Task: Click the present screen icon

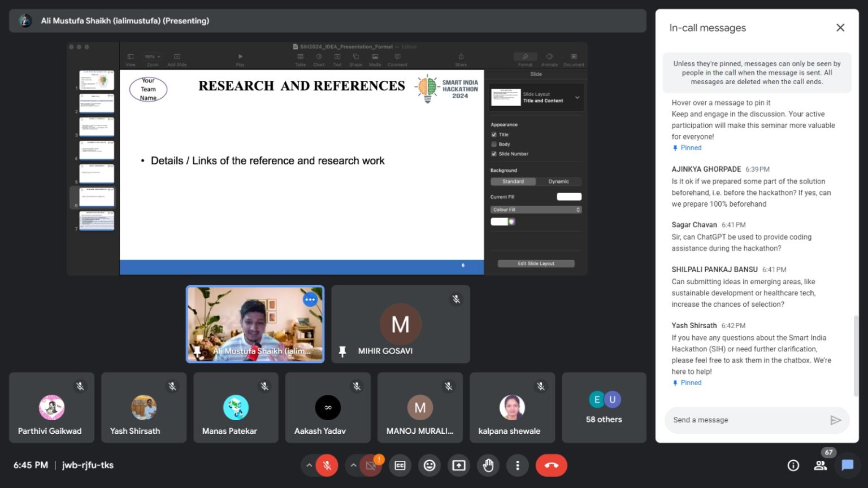Action: click(459, 465)
